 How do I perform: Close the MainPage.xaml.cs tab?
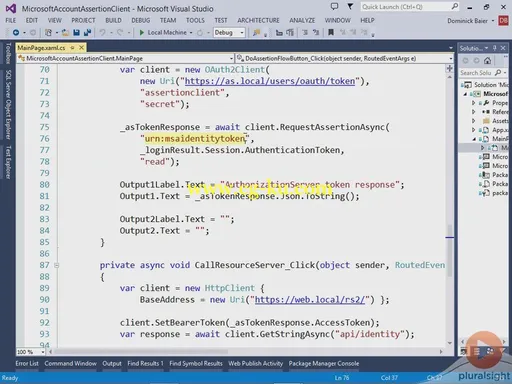click(x=81, y=48)
